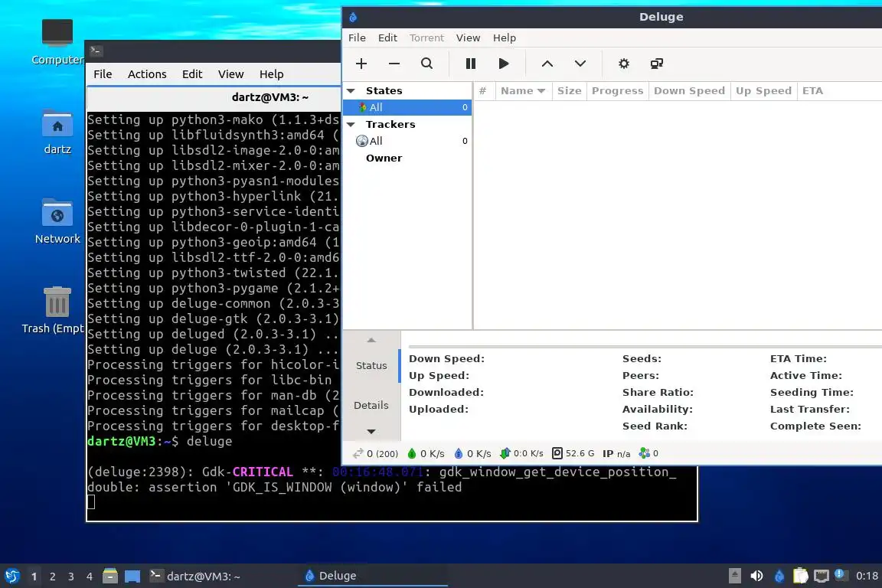Resume torrents with the play icon
The image size is (882, 588).
point(504,64)
